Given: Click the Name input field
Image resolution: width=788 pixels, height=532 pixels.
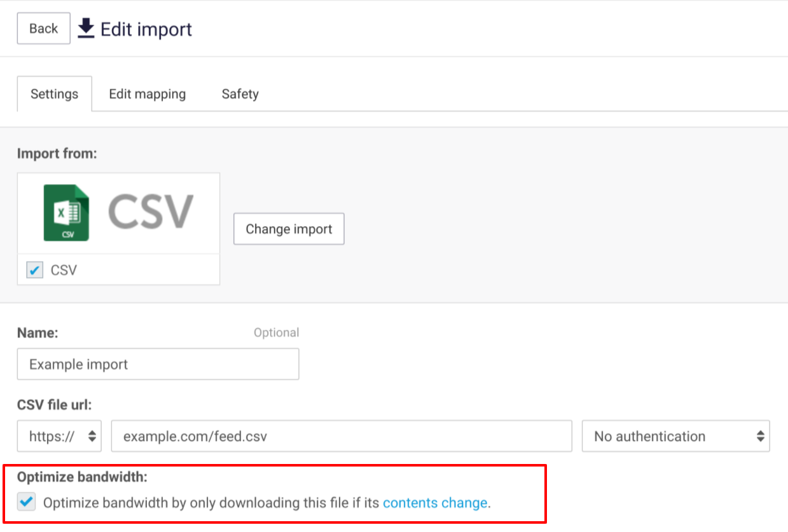Looking at the screenshot, I should coord(158,364).
